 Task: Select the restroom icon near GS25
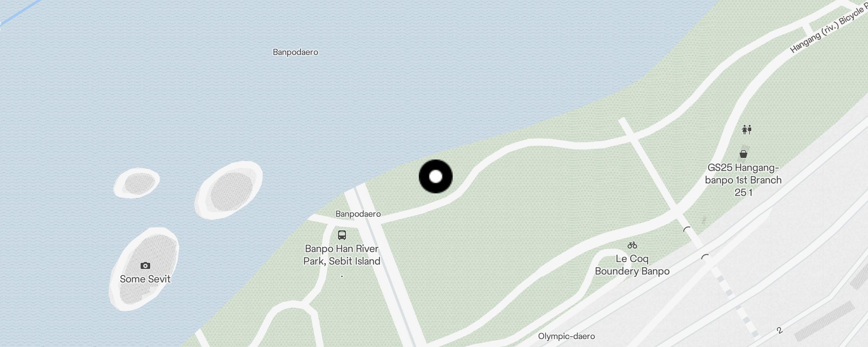click(x=746, y=129)
